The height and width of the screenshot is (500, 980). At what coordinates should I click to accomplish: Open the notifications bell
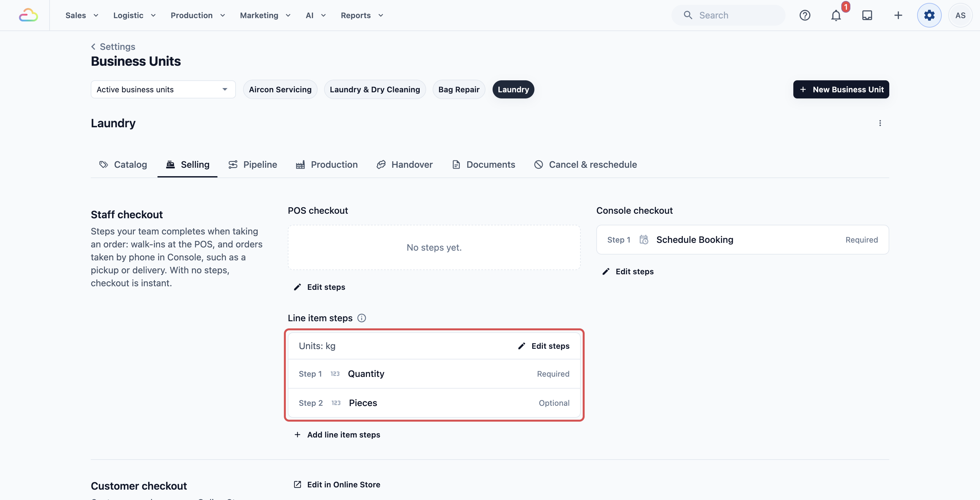click(836, 15)
